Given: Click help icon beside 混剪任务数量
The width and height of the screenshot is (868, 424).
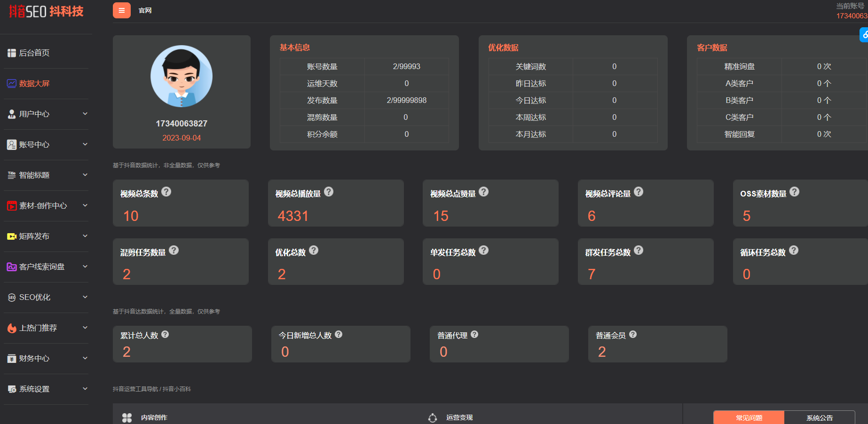Looking at the screenshot, I should coord(174,250).
